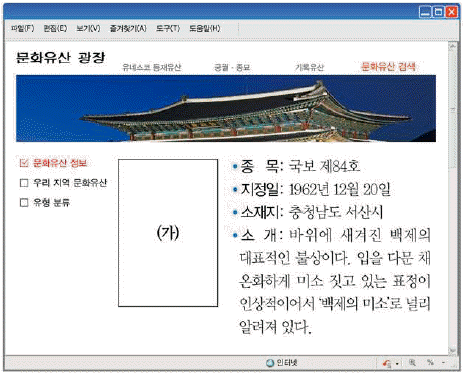The image size is (463, 373).
Task: Open the 파일(F) menu
Action: click(22, 28)
